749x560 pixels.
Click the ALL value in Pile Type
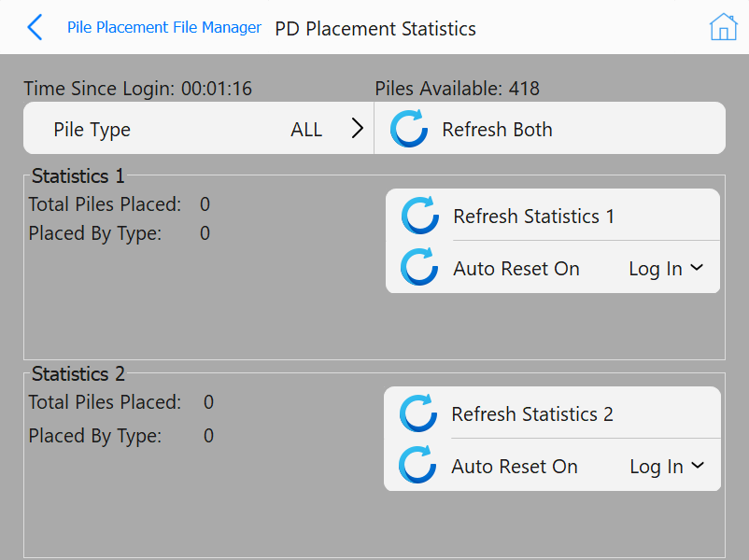306,130
